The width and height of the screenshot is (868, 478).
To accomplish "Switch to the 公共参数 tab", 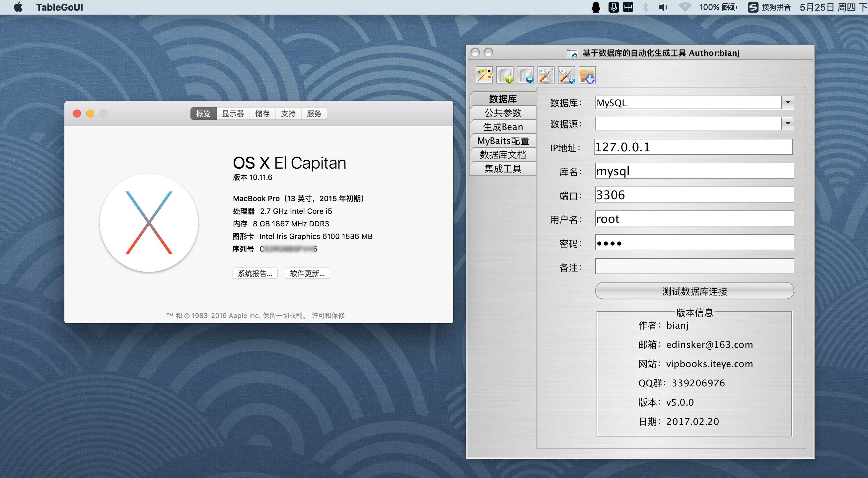I will point(503,113).
